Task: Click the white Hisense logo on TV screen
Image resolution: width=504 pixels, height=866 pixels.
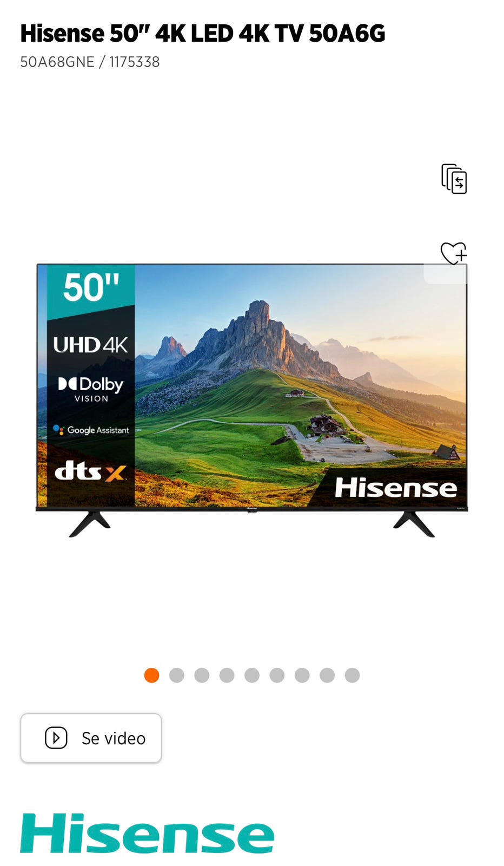Action: pos(396,488)
